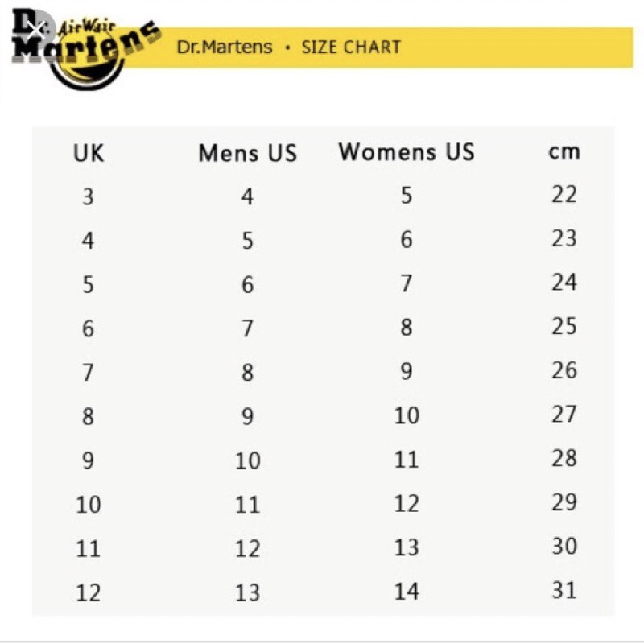Click the 25 cm value
The height and width of the screenshot is (644, 644).
(x=564, y=326)
